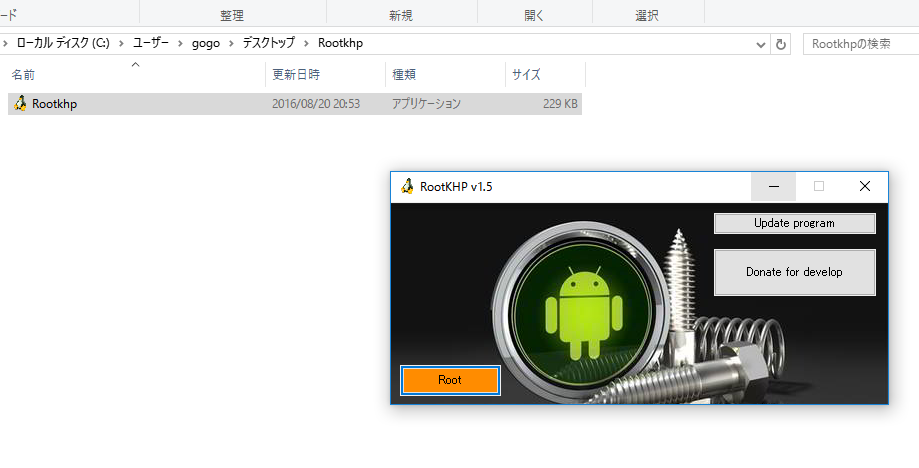Select the Rootkhp file name in list
Screen dimensions: 919x468
[x=55, y=104]
